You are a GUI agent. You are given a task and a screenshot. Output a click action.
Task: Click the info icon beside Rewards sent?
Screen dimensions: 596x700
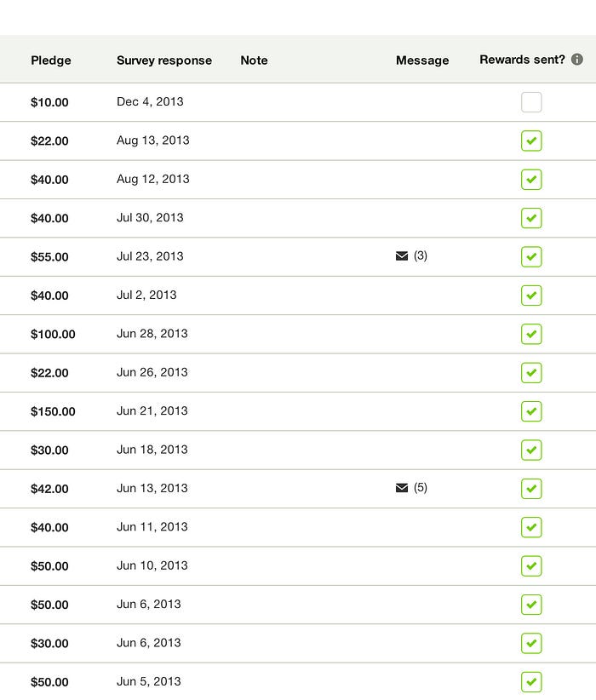coord(576,60)
